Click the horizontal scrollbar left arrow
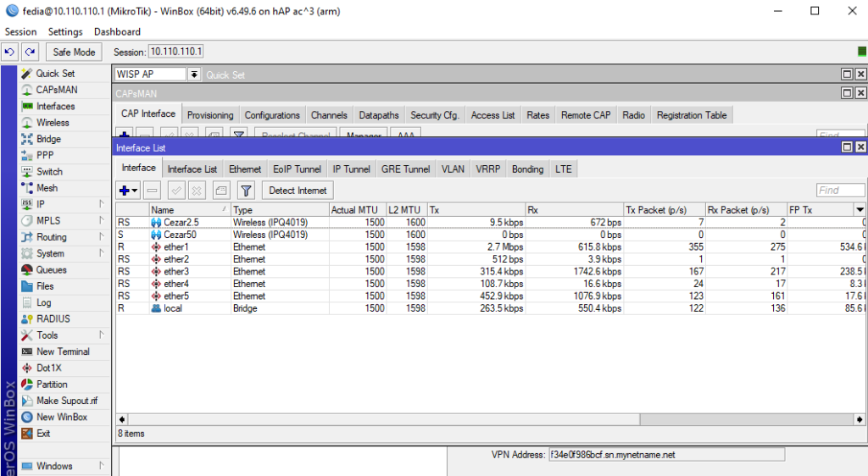 pyautogui.click(x=122, y=419)
